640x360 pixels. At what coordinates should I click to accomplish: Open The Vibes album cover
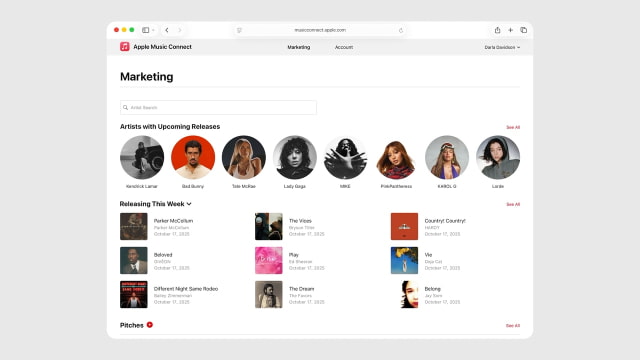pos(269,227)
